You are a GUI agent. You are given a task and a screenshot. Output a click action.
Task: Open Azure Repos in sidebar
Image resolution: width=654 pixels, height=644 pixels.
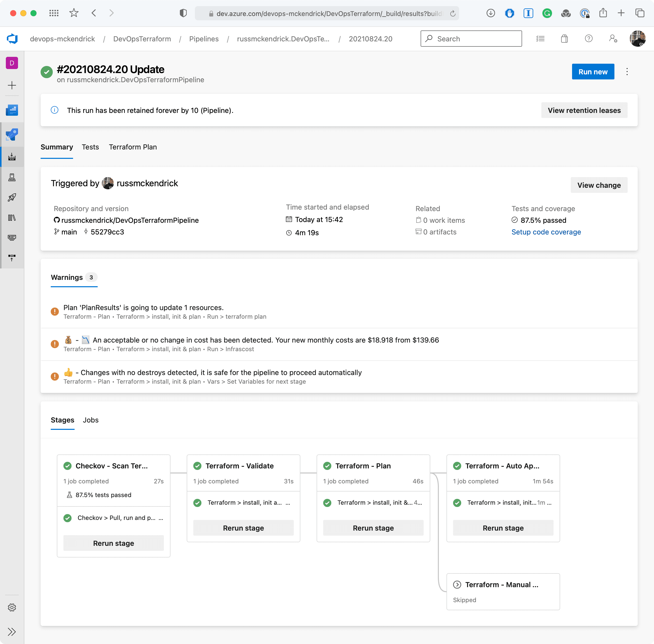pos(12,135)
